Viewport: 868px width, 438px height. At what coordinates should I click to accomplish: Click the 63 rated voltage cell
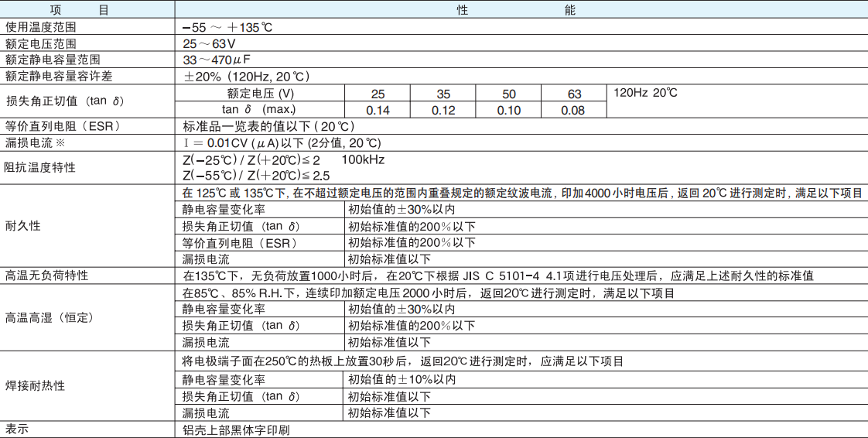click(x=575, y=94)
